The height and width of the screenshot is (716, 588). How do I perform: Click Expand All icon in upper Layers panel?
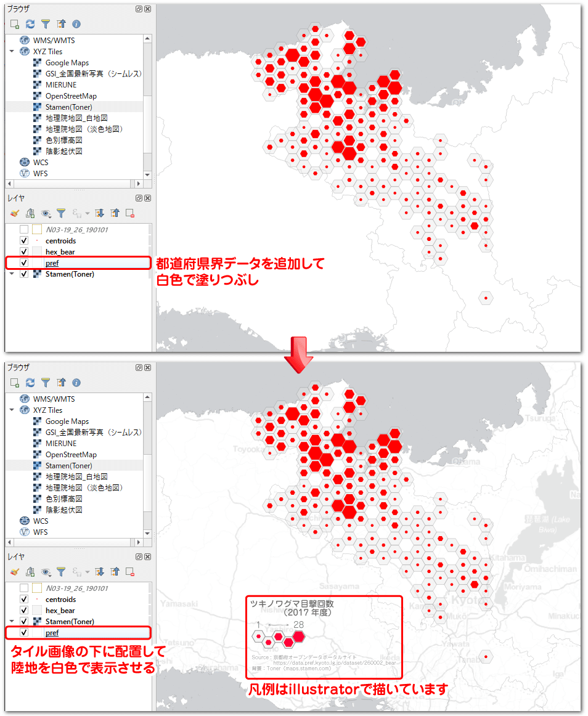pos(100,213)
